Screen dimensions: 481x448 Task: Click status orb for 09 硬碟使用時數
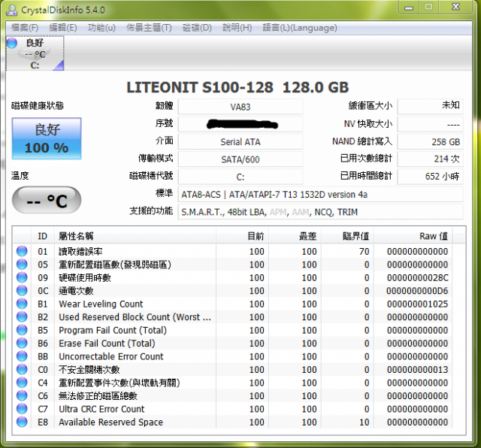pyautogui.click(x=22, y=277)
